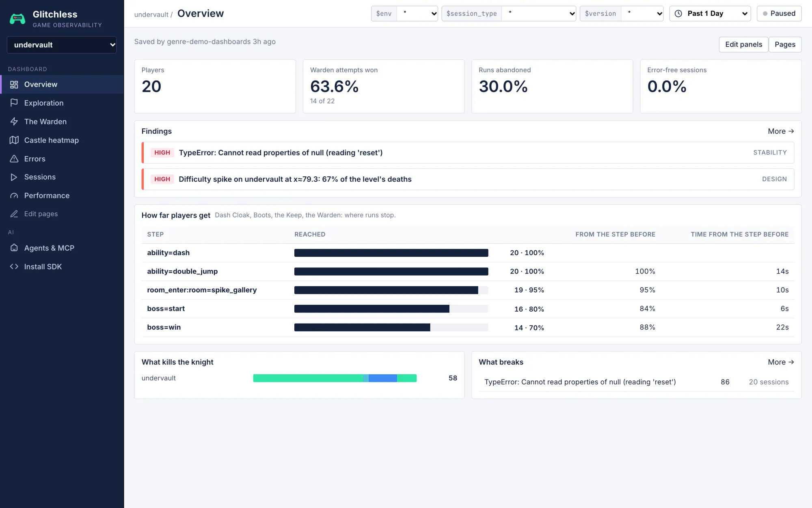812x508 pixels.
Task: Click the Glitchless gamepad logo icon
Action: [x=17, y=19]
